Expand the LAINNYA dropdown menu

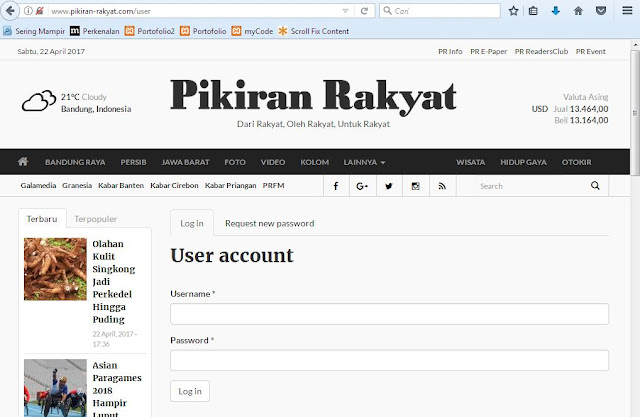coord(364,162)
